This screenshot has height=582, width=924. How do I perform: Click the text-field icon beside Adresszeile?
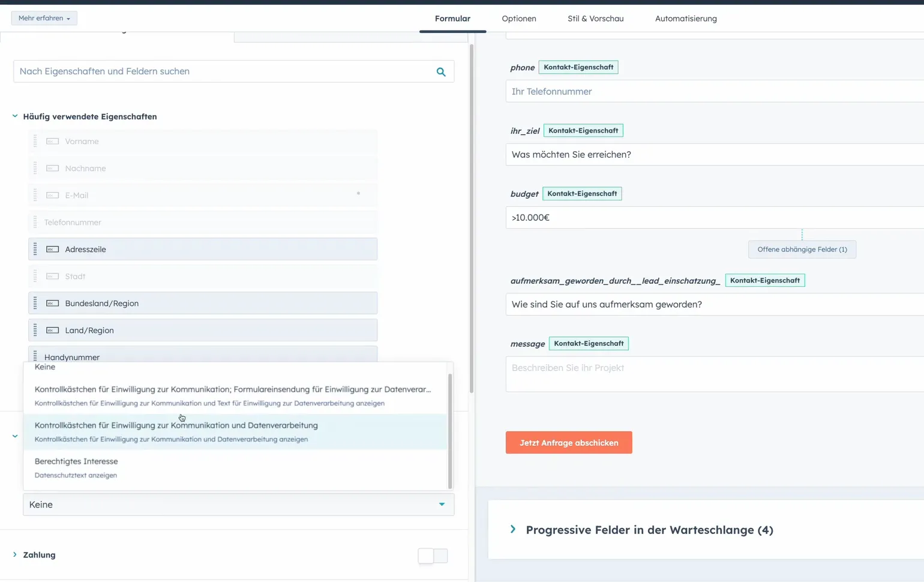(x=53, y=249)
